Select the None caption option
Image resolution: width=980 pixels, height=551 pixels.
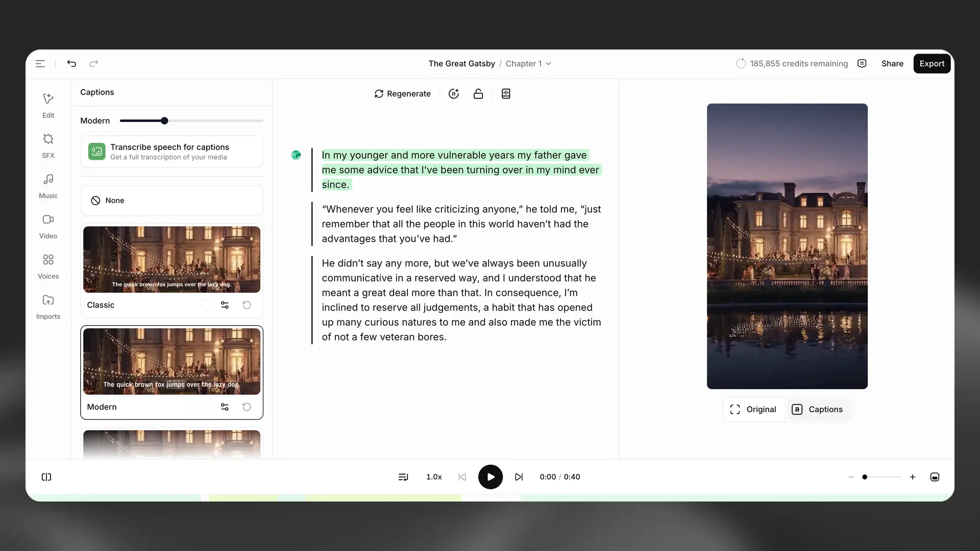171,201
